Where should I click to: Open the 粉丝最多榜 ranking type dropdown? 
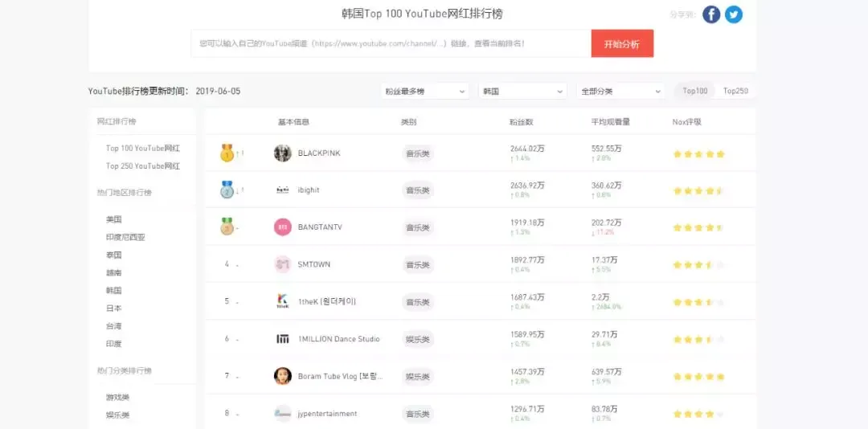point(424,92)
